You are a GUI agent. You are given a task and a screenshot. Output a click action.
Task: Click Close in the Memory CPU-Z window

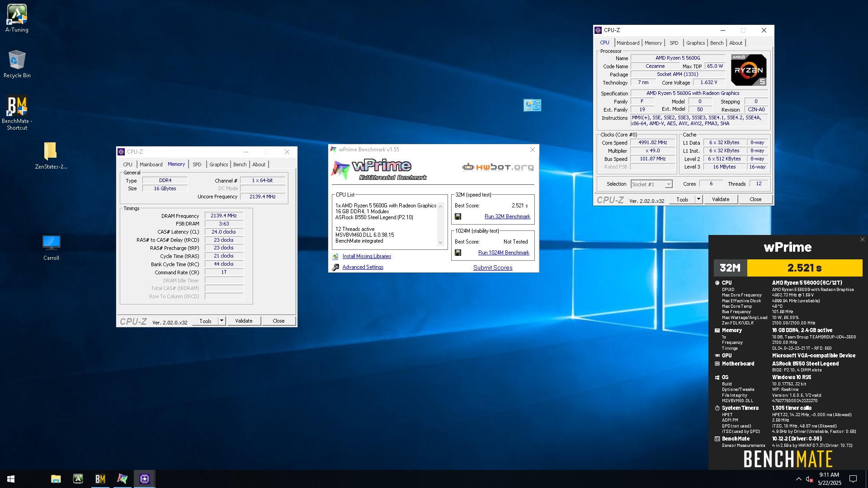tap(278, 321)
